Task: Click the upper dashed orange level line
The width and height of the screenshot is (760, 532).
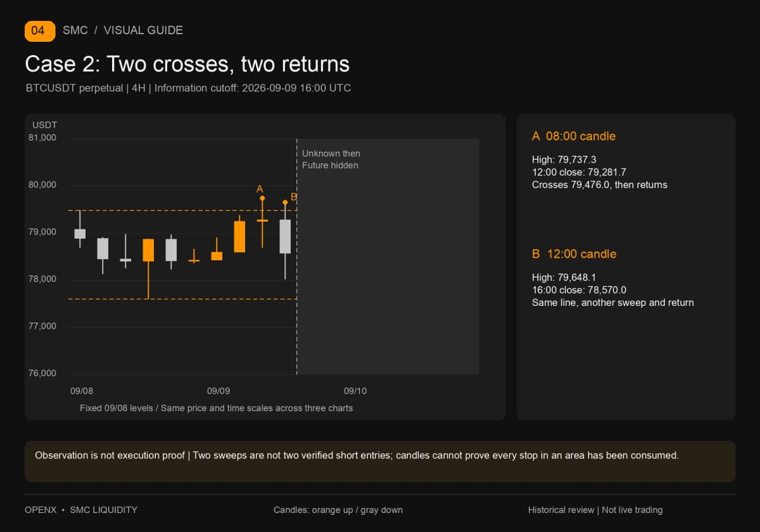Action: [182, 210]
